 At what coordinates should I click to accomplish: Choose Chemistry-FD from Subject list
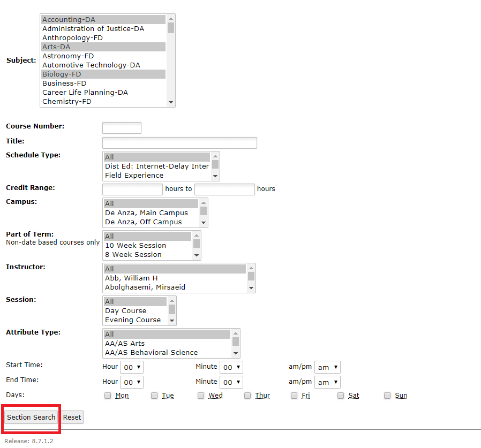tap(67, 102)
